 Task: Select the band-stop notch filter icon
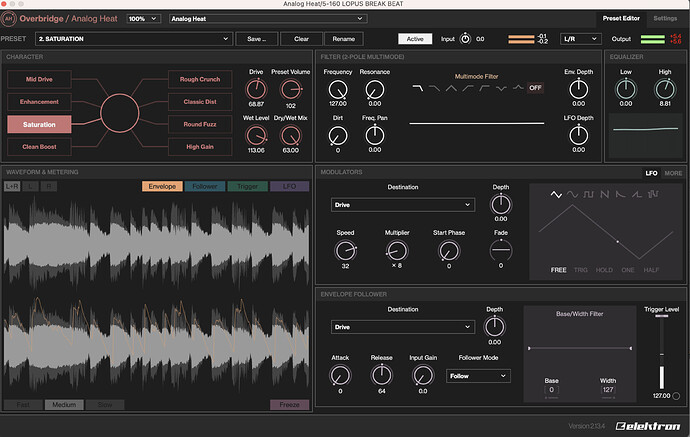point(501,88)
